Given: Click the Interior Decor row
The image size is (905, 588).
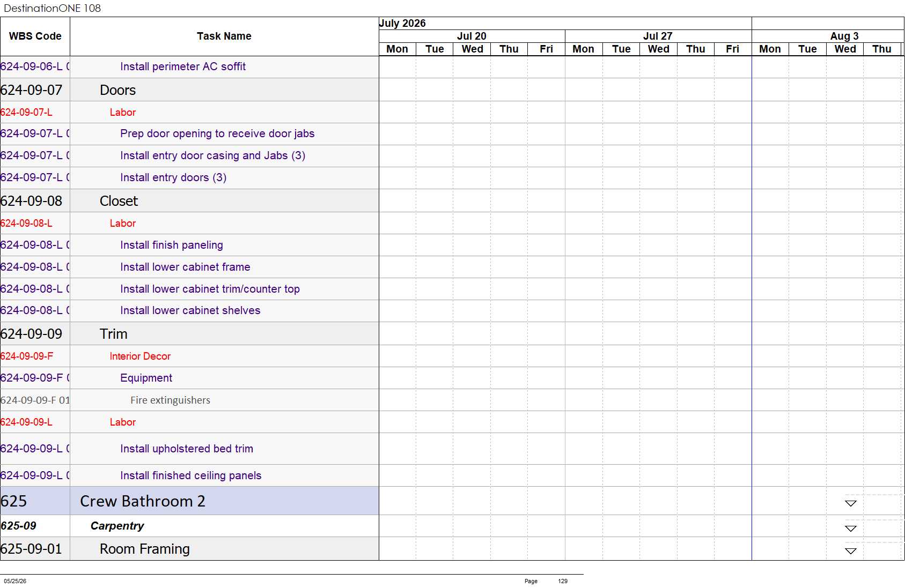Looking at the screenshot, I should [x=189, y=356].
